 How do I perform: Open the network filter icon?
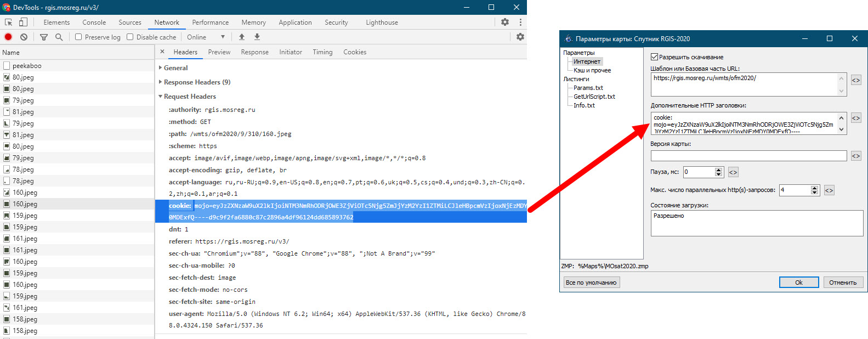tap(44, 37)
